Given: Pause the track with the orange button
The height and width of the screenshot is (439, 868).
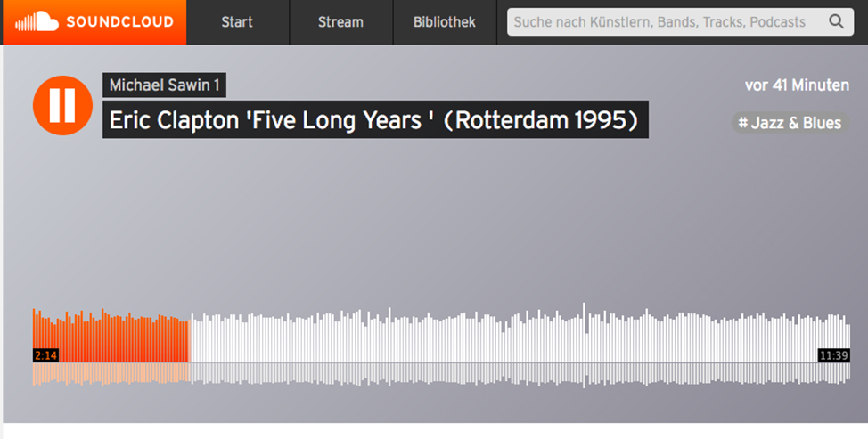Looking at the screenshot, I should pos(62,106).
